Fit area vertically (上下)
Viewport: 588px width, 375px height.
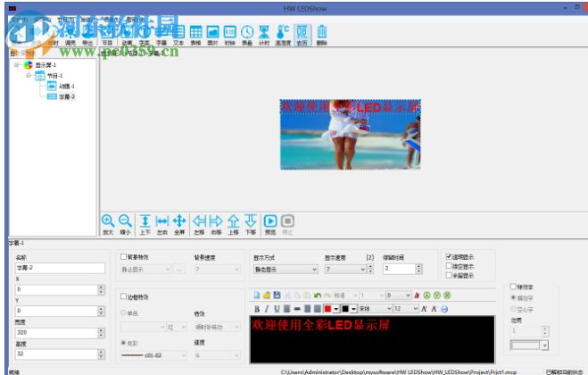click(x=145, y=224)
